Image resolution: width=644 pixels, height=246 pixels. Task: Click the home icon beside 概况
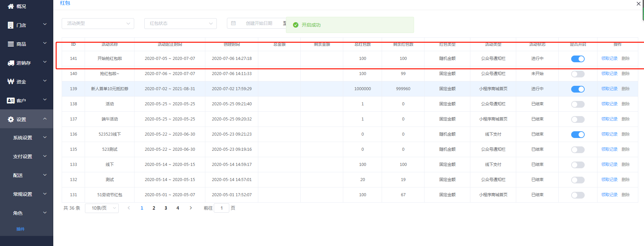pyautogui.click(x=11, y=6)
